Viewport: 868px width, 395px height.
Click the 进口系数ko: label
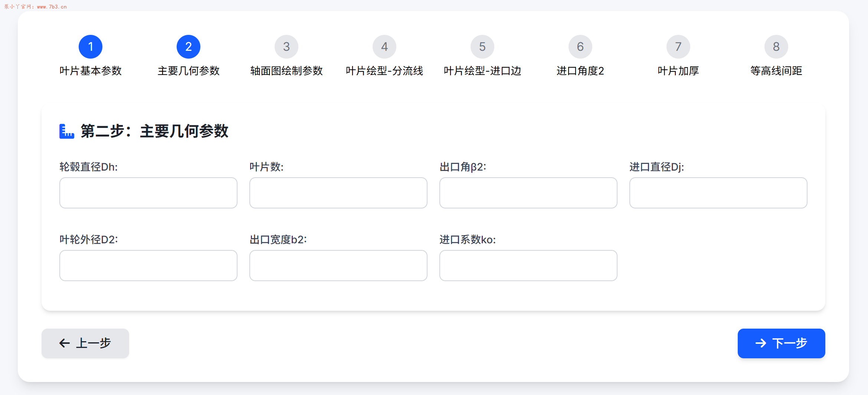click(468, 240)
